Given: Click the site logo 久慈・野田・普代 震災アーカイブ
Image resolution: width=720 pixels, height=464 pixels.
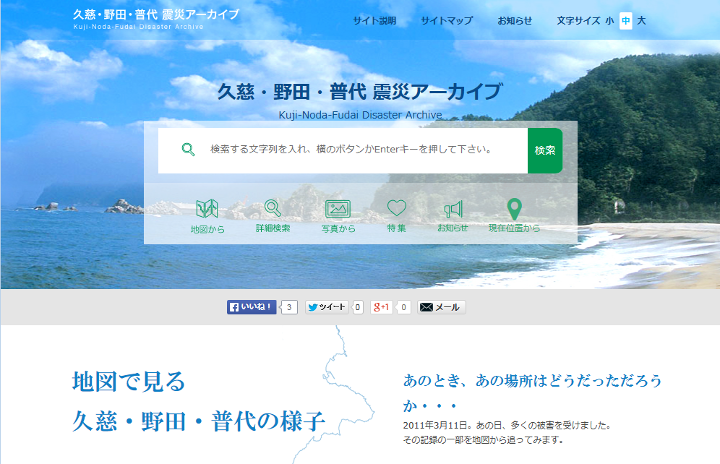Looking at the screenshot, I should 156,19.
